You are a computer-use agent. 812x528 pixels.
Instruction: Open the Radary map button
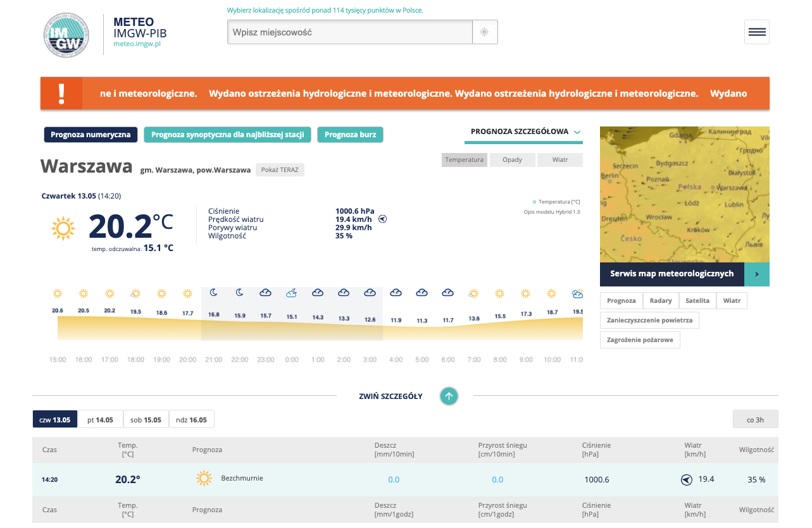tap(661, 301)
